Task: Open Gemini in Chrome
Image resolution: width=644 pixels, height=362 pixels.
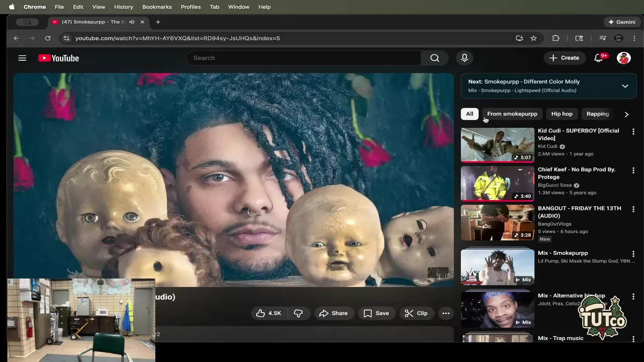Action: click(x=621, y=22)
